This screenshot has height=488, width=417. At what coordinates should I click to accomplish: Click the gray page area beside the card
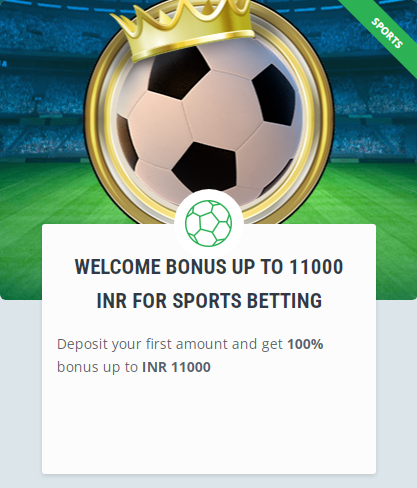[x=21, y=393]
